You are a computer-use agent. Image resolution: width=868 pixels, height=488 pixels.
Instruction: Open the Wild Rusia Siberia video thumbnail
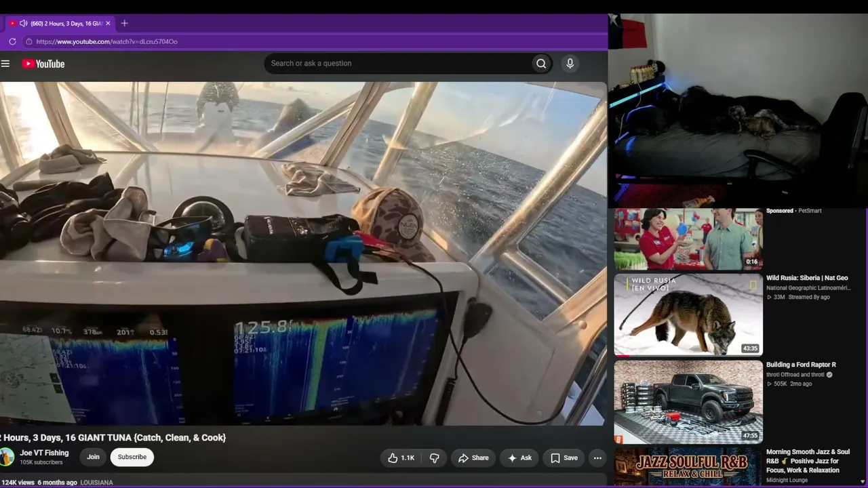pyautogui.click(x=688, y=314)
